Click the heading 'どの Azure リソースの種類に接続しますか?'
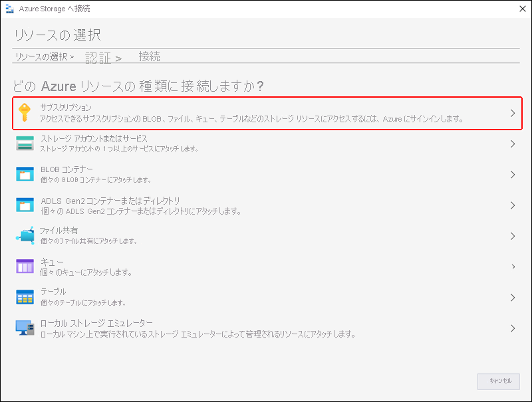This screenshot has height=402, width=532. 138,86
